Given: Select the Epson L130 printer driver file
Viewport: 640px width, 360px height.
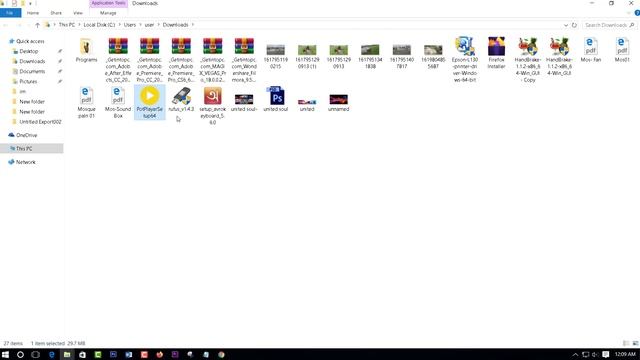Looking at the screenshot, I should (x=465, y=59).
